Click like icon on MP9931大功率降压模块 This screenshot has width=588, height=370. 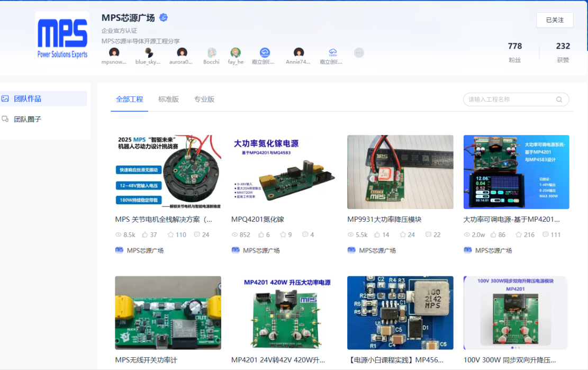tap(377, 234)
